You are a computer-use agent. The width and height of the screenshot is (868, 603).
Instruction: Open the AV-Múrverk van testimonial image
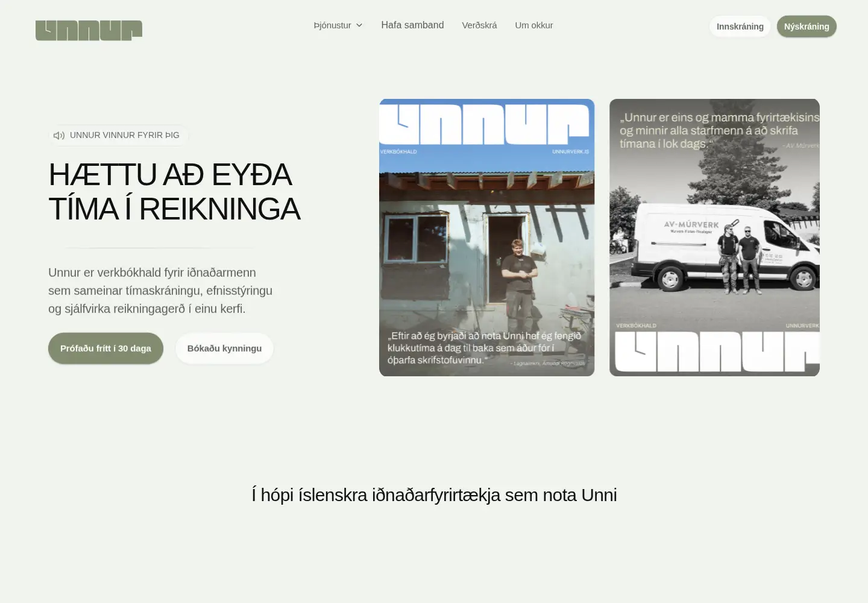[714, 238]
